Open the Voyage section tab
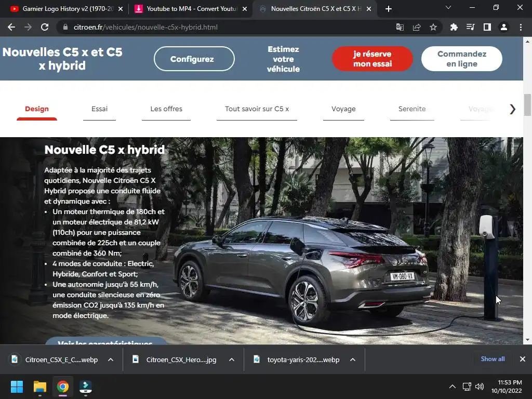Viewport: 532px width, 399px height. (343, 109)
